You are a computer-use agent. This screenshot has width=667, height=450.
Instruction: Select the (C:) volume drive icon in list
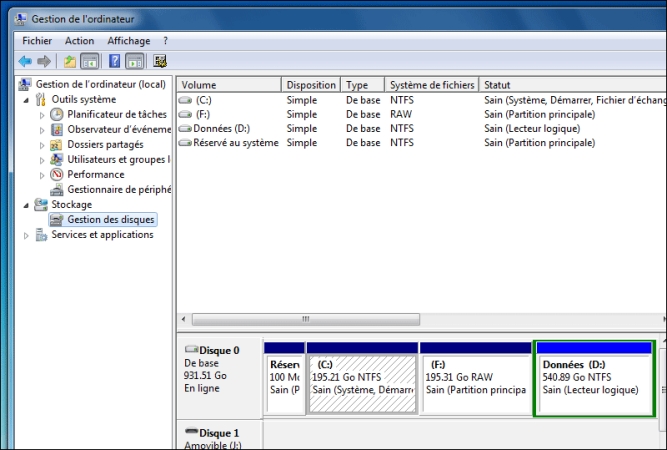(185, 100)
